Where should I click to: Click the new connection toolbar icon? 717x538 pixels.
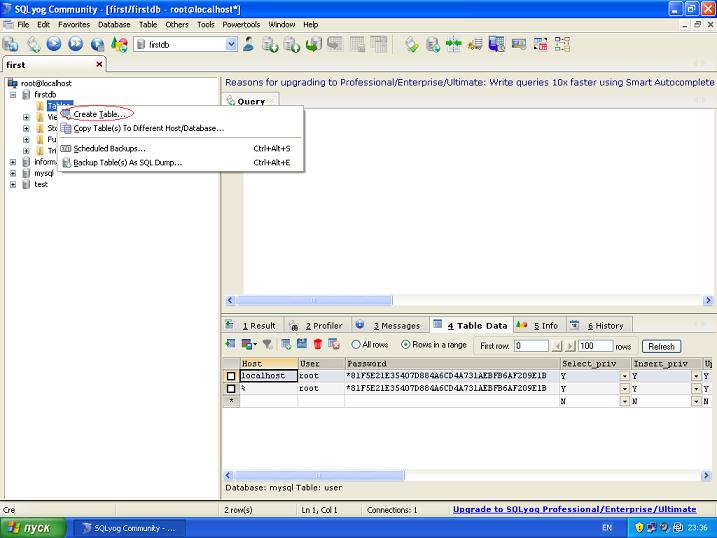coord(10,44)
